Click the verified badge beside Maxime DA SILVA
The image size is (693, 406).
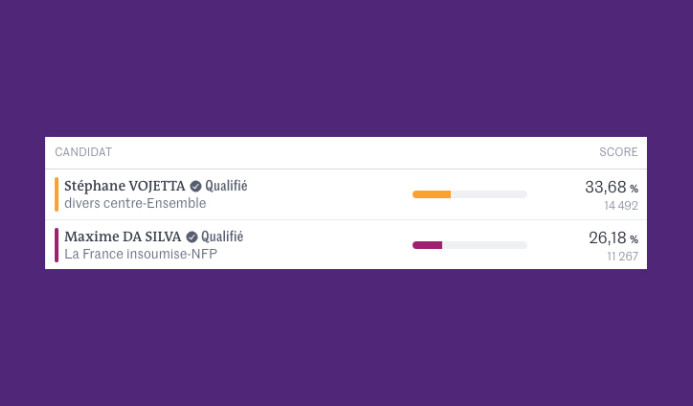[x=192, y=237]
